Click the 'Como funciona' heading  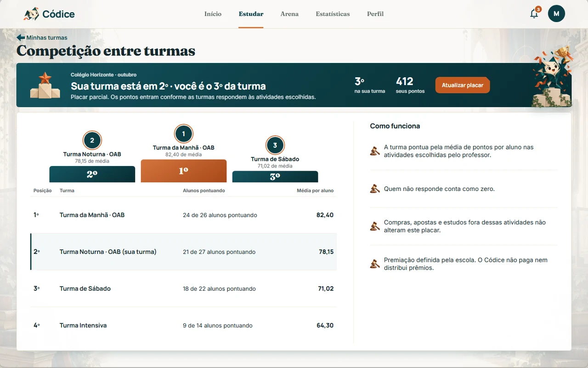click(395, 126)
